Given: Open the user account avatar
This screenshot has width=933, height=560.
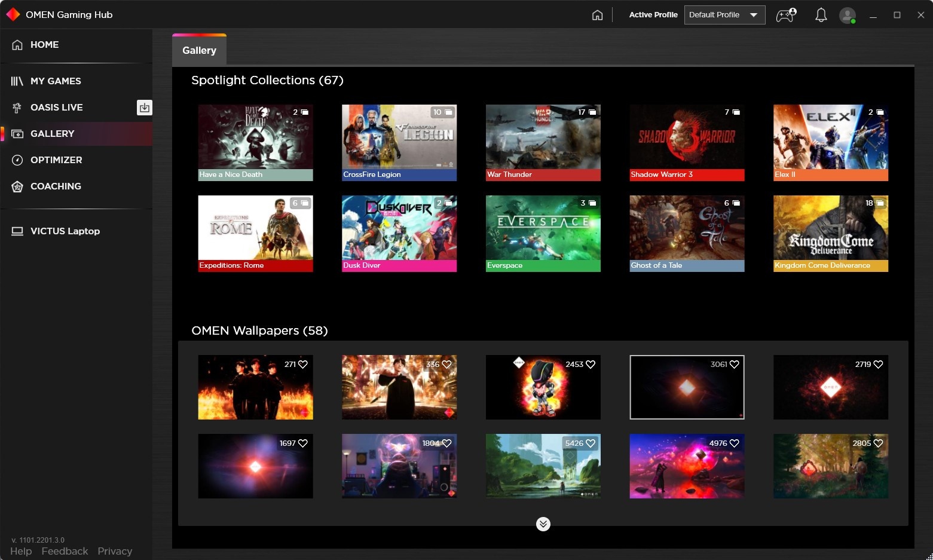Looking at the screenshot, I should click(x=847, y=15).
